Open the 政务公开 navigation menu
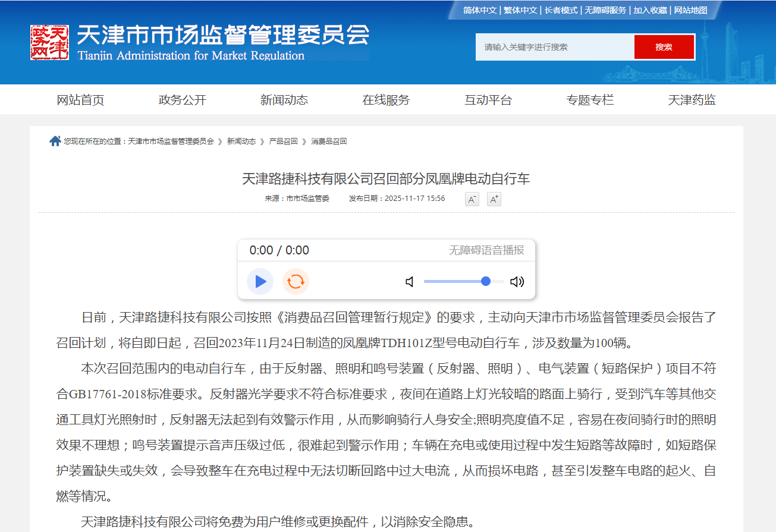 pos(183,100)
